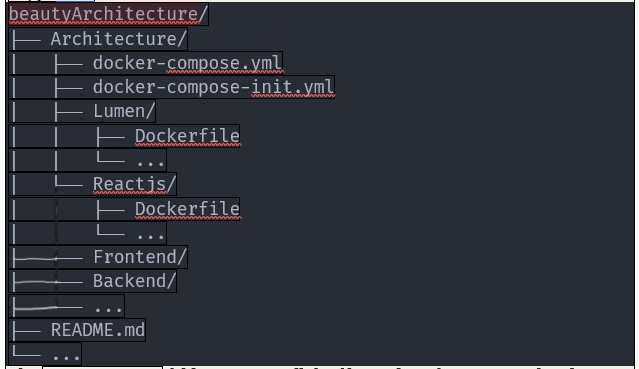Select the Dockerfile under Lumen/

point(187,136)
